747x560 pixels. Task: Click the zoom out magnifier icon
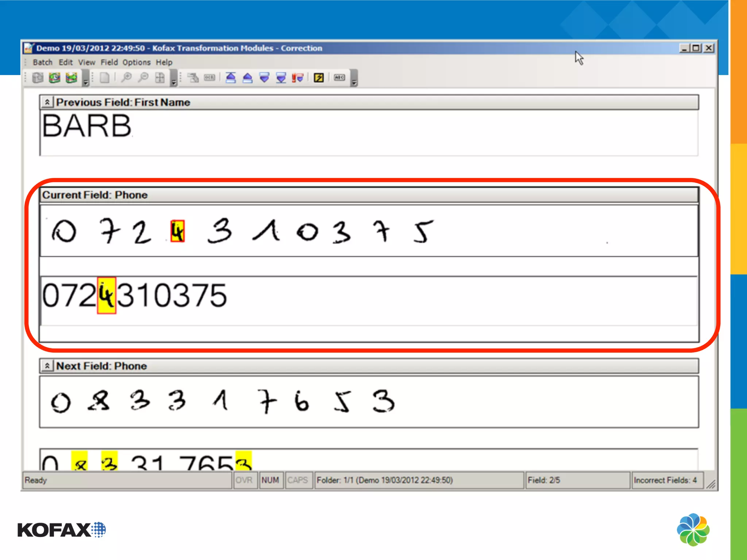pos(144,78)
